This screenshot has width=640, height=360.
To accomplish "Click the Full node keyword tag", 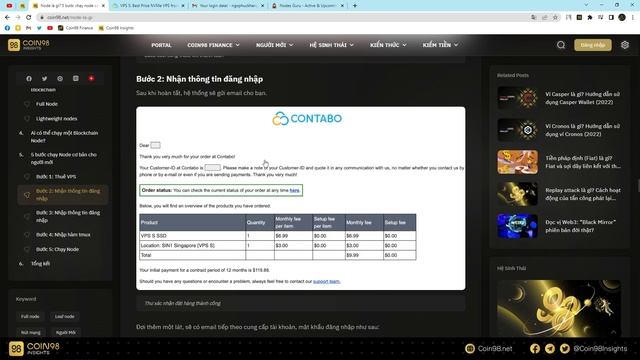I will tap(30, 316).
